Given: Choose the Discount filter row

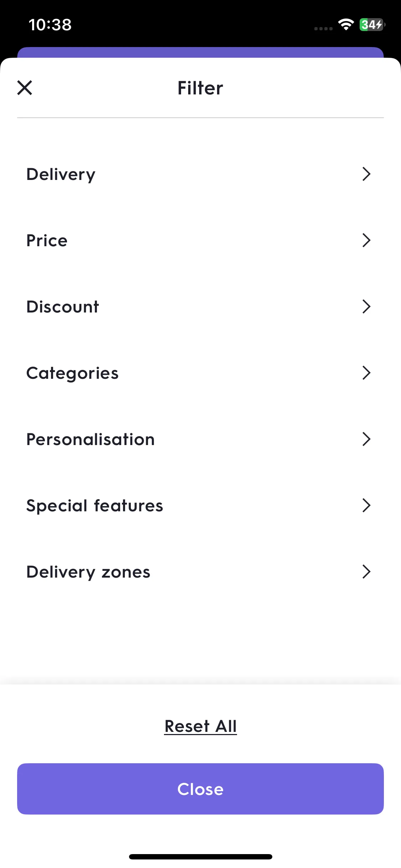Looking at the screenshot, I should (x=200, y=306).
